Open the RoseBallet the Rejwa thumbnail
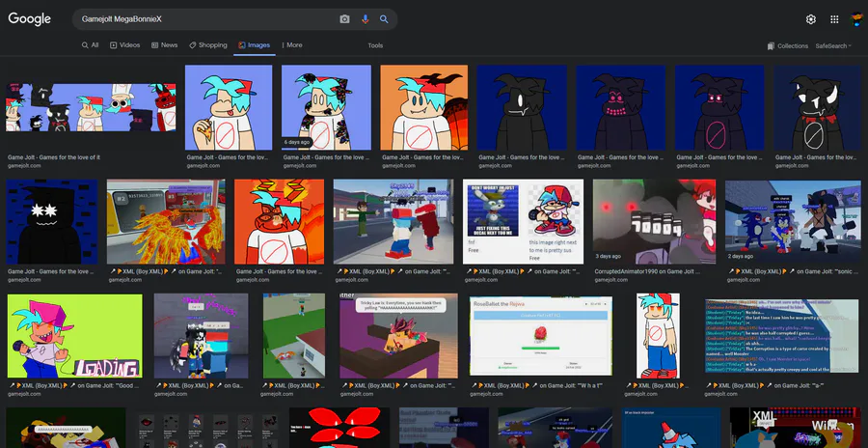This screenshot has height=448, width=868. (541, 336)
